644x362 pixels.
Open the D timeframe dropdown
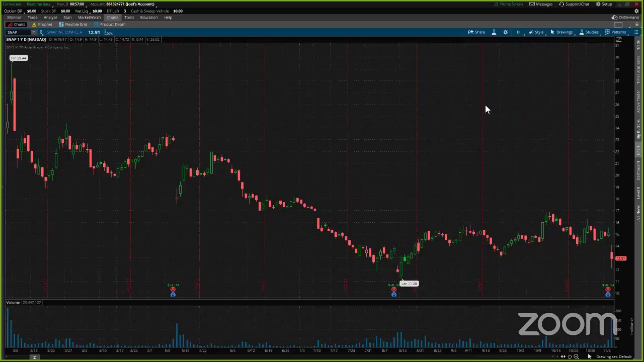(x=518, y=32)
